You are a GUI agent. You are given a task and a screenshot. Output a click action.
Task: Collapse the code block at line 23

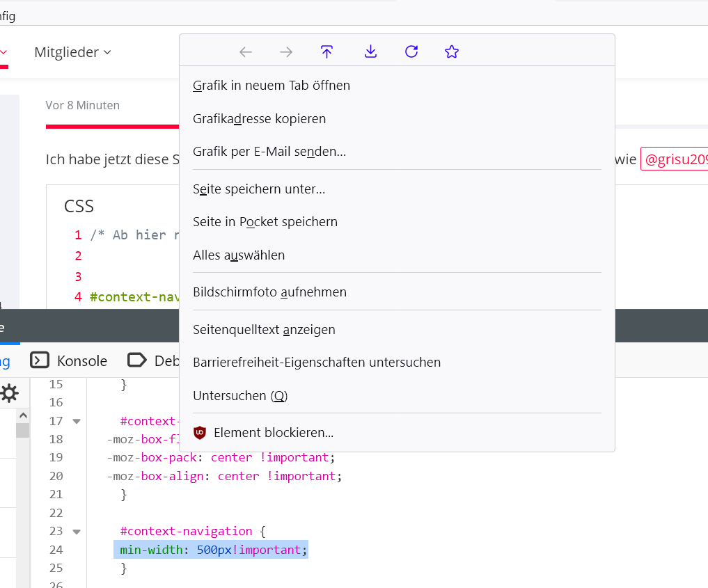tap(77, 532)
